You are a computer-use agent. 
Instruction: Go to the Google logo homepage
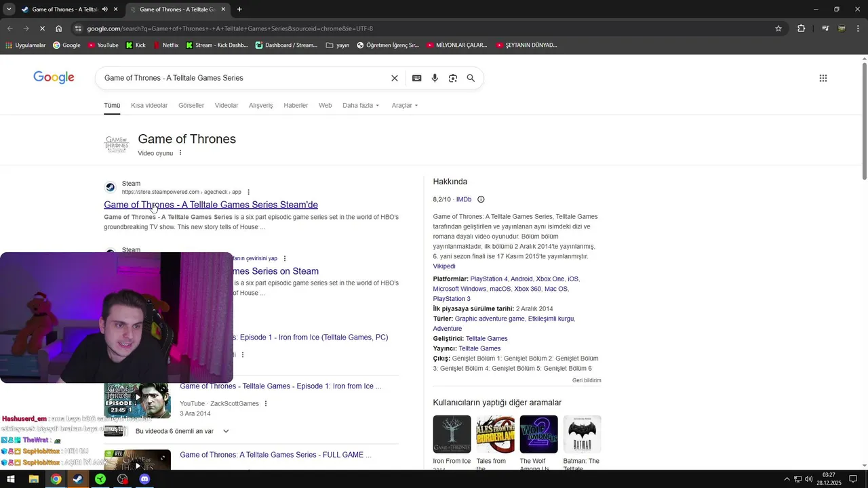[x=54, y=77]
